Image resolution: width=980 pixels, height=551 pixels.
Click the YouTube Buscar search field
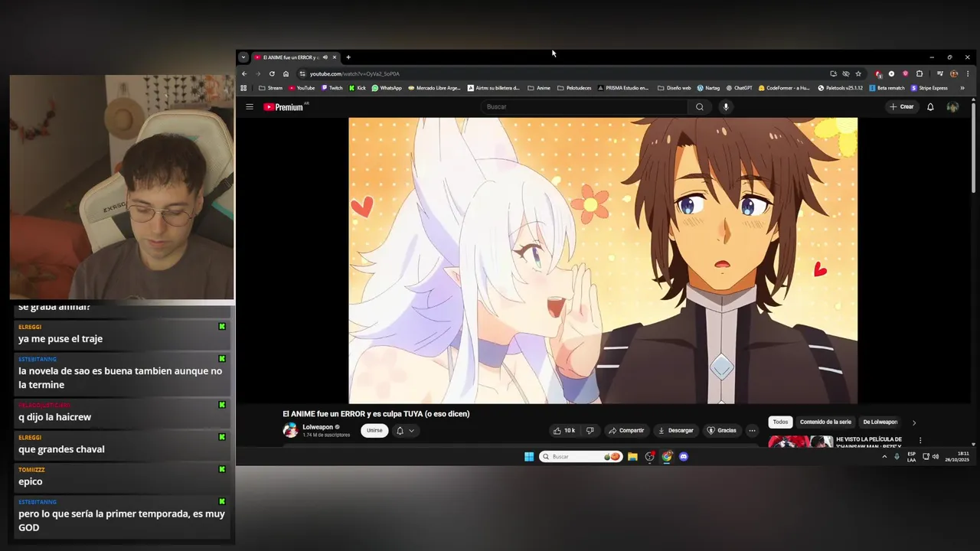tap(586, 107)
